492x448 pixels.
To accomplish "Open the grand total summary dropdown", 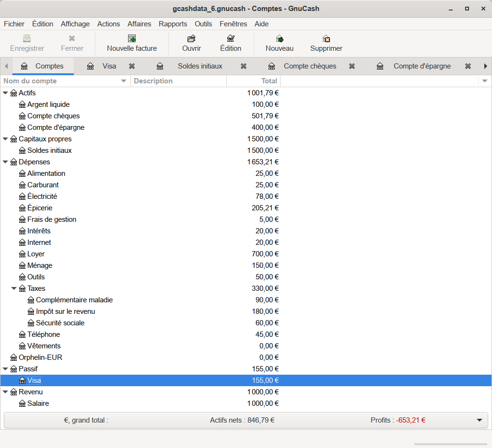I will coord(480,420).
